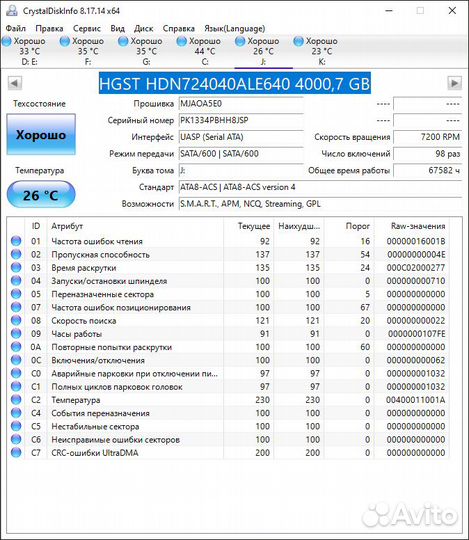Click raw value 00400011001A

click(x=416, y=400)
